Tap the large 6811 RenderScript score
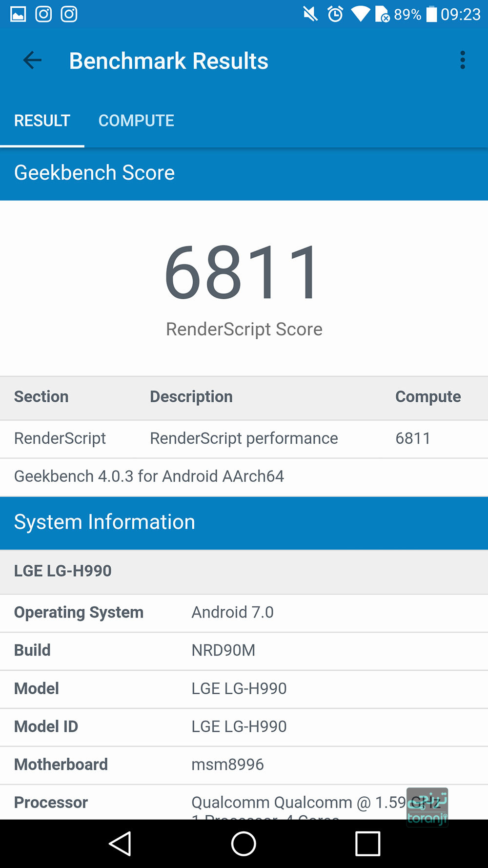The height and width of the screenshot is (868, 488). point(243,272)
